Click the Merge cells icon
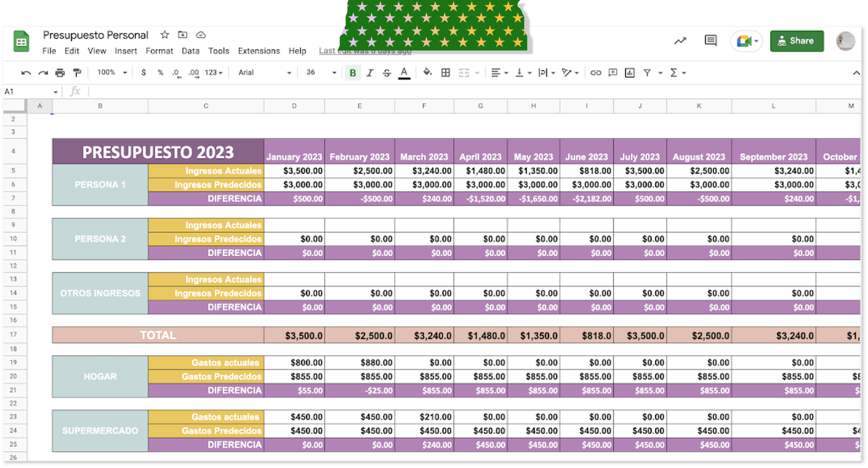 point(464,73)
